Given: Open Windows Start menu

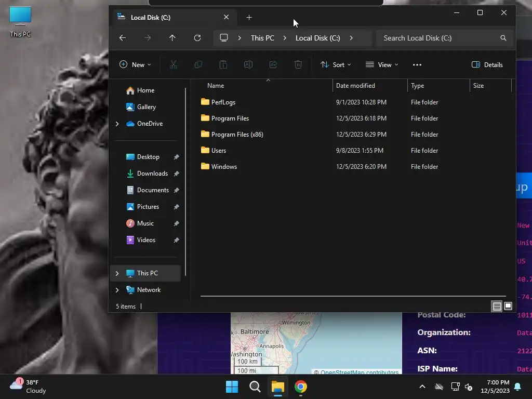Looking at the screenshot, I should pyautogui.click(x=232, y=387).
